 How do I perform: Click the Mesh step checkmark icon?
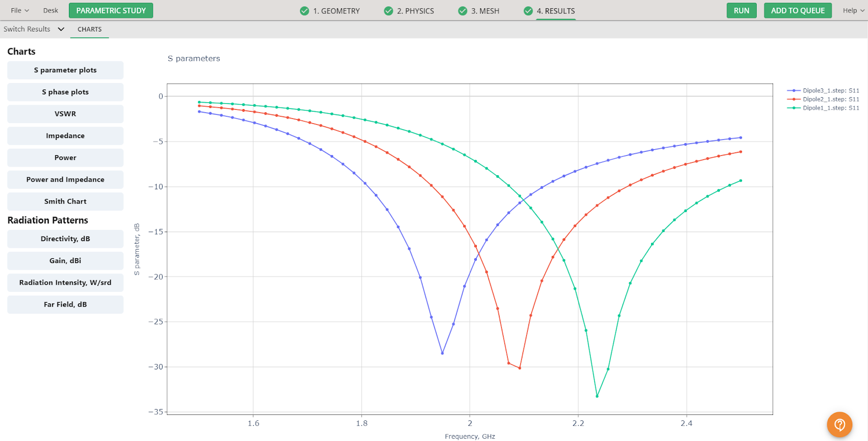(462, 11)
